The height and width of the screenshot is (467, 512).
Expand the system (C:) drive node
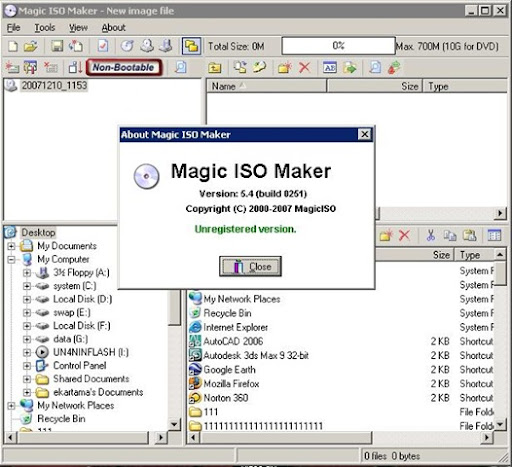pos(27,286)
